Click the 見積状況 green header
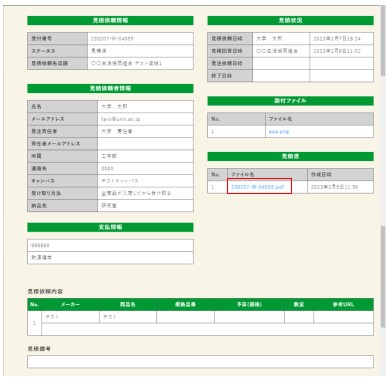This screenshot has height=379, width=389. click(290, 20)
